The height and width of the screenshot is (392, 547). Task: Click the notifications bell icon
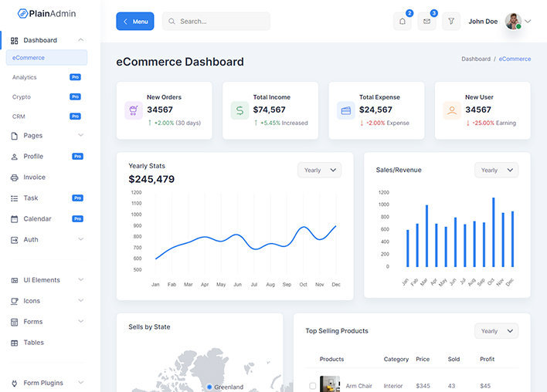coord(402,22)
